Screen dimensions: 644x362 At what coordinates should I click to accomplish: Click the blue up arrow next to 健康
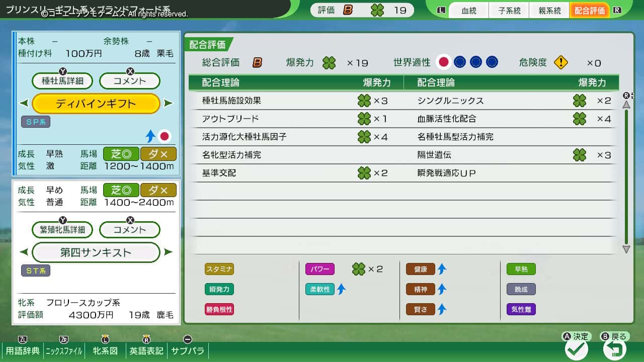(x=442, y=269)
